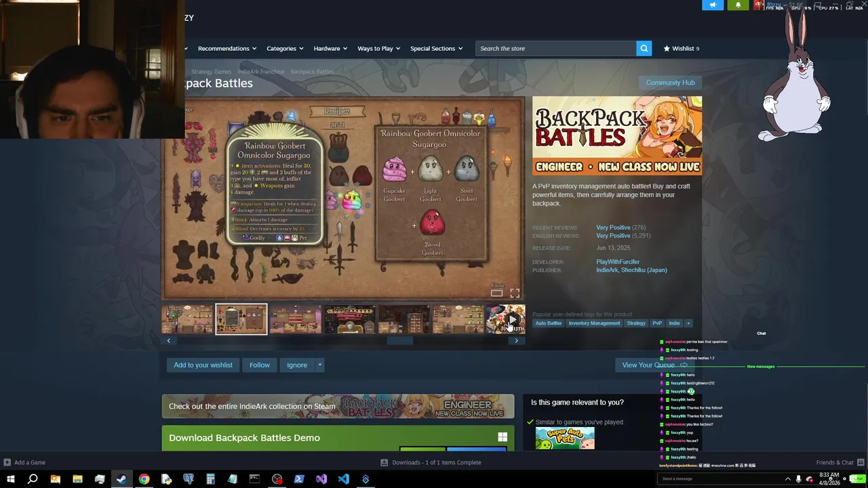Click the Inventory Management tag
The image size is (868, 488).
[594, 323]
